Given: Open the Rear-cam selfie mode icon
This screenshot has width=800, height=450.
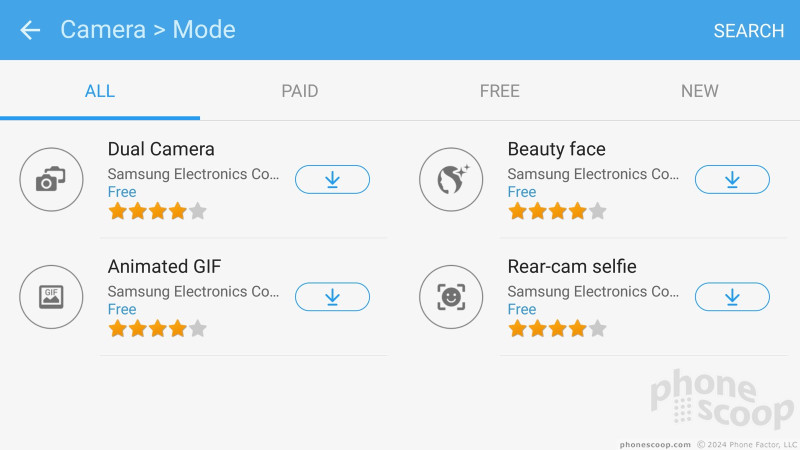Looking at the screenshot, I should pos(451,297).
